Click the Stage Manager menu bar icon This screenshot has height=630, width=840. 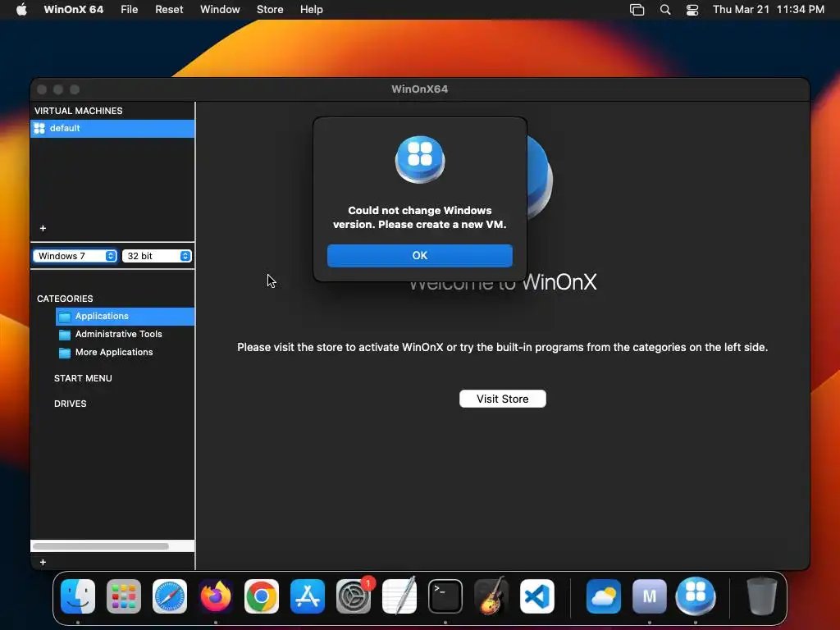pyautogui.click(x=637, y=10)
